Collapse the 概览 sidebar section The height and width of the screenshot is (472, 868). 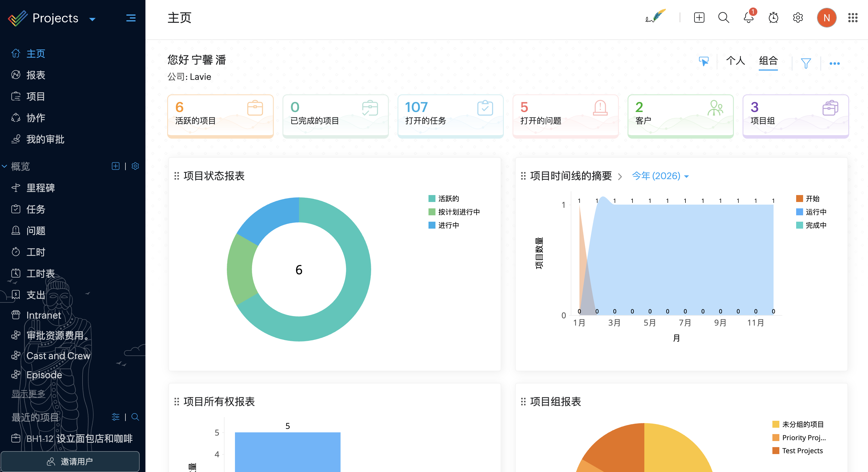(x=5, y=166)
